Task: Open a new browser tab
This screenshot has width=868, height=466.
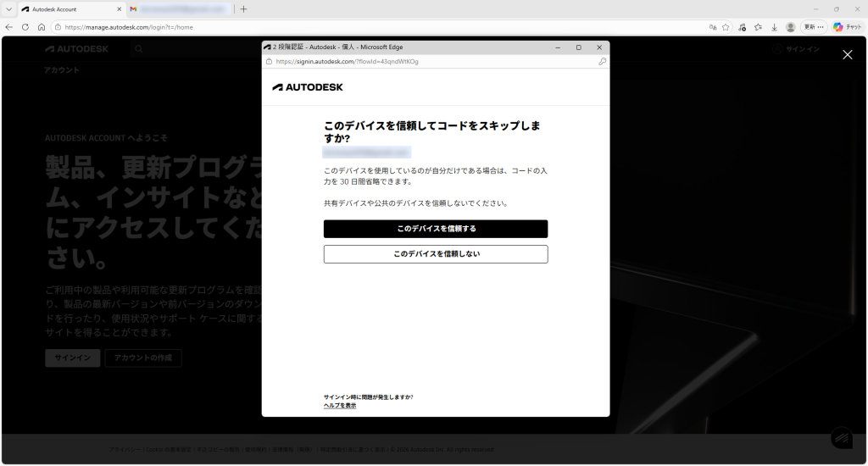Action: [244, 9]
